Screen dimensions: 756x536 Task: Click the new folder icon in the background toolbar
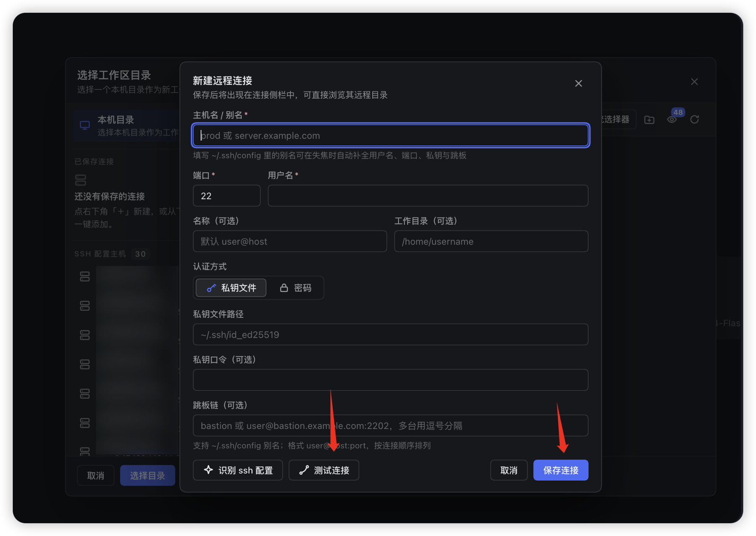click(x=649, y=119)
